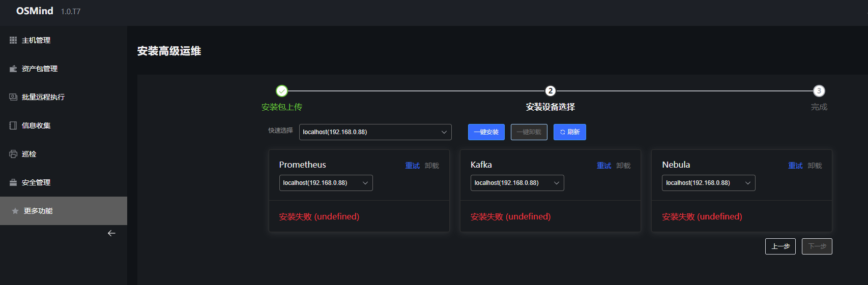Click the 资产包管理 package icon
Screen dimensions: 868x285
(x=13, y=69)
